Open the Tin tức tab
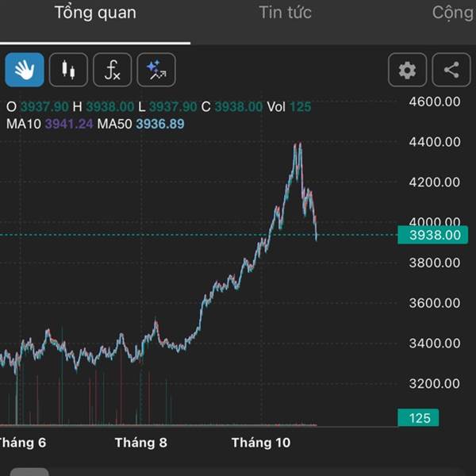The width and height of the screenshot is (476, 476). pos(285,13)
